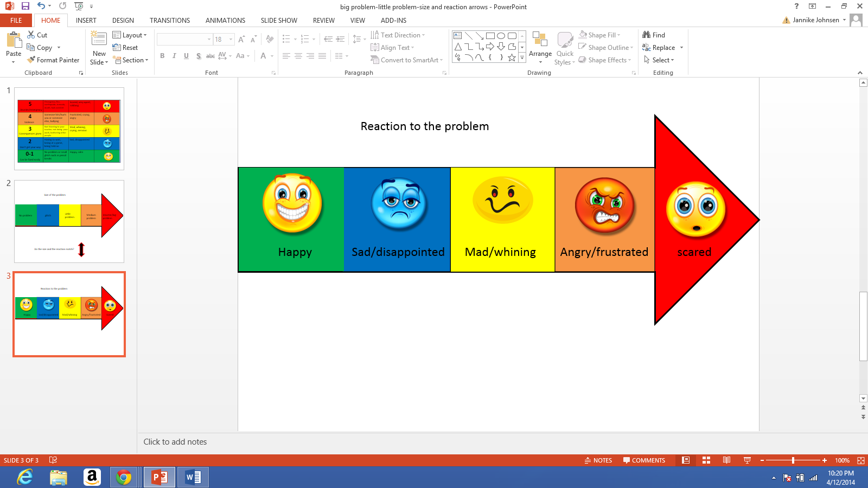The width and height of the screenshot is (868, 488).
Task: Open the Align Text menu
Action: click(392, 48)
